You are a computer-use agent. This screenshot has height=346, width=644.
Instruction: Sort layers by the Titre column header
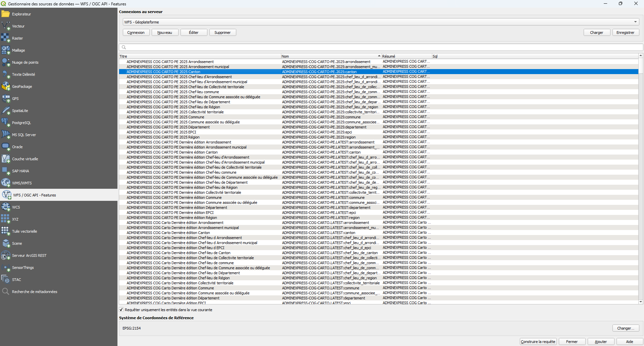click(x=200, y=56)
